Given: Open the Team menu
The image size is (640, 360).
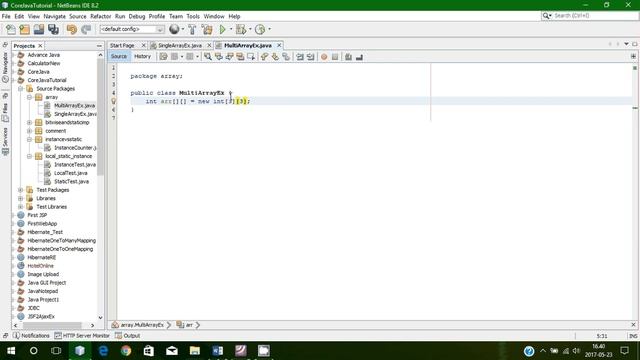Looking at the screenshot, I should pyautogui.click(x=176, y=16).
